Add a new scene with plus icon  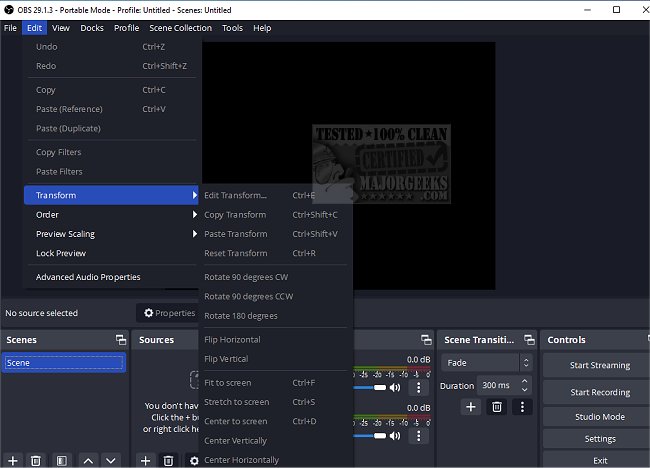click(13, 461)
